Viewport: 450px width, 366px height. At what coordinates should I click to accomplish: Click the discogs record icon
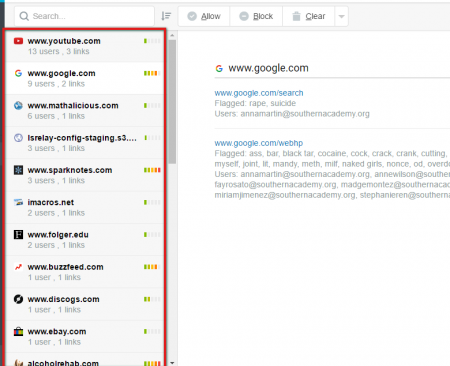(18, 299)
